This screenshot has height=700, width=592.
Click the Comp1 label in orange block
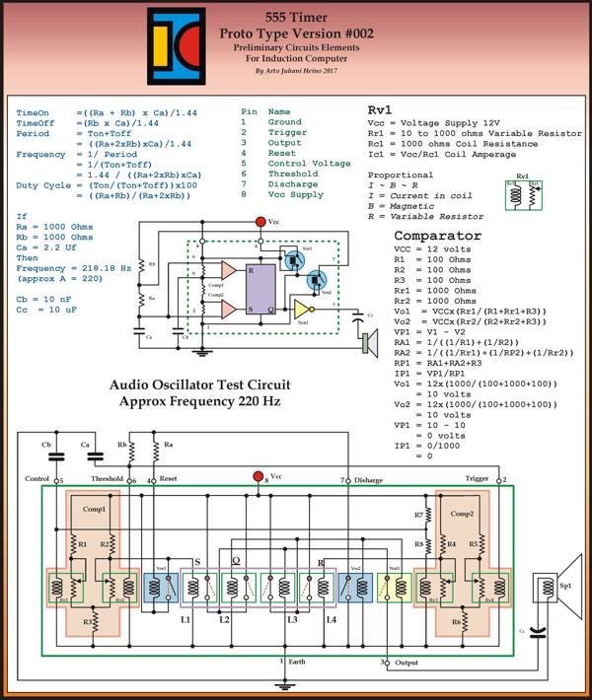(95, 511)
